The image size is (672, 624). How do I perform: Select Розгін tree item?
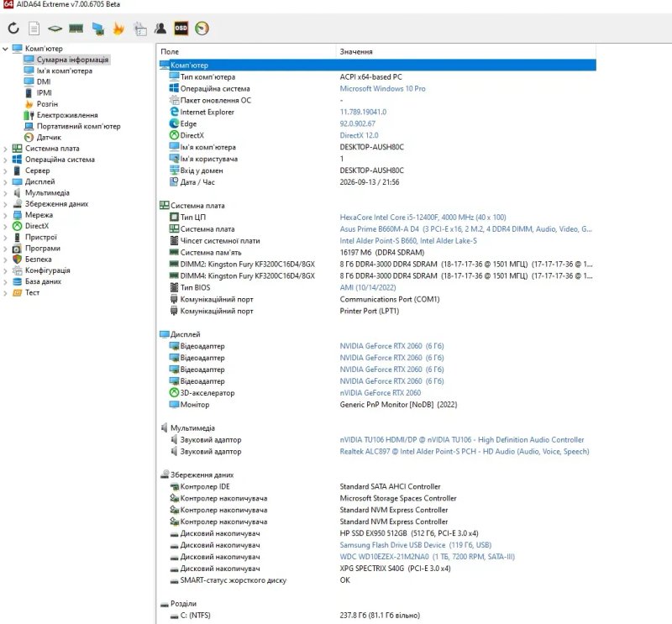(x=47, y=104)
